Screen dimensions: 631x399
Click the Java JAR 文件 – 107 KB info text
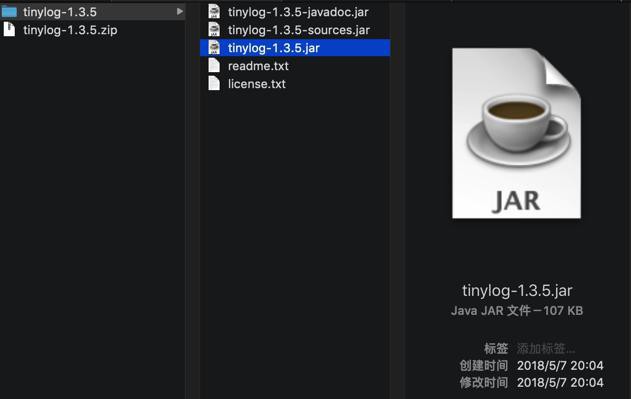517,311
